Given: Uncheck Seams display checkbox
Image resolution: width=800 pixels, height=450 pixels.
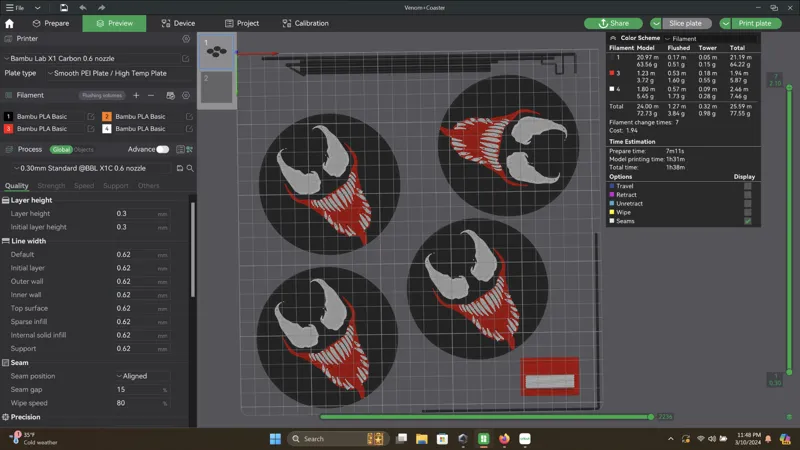Looking at the screenshot, I should click(x=747, y=221).
